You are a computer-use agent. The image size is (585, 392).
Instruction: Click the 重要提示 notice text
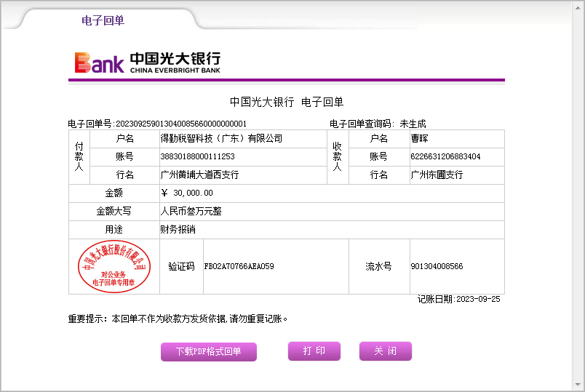[178, 319]
